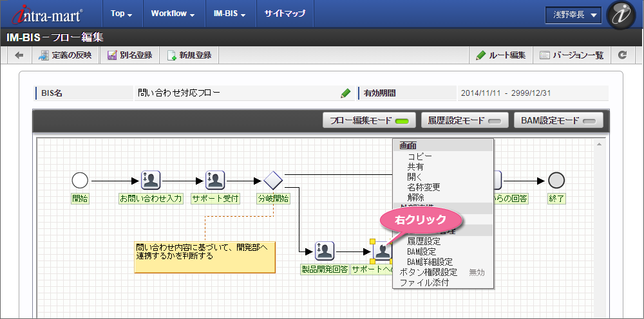The image size is (644, 319).
Task: Click the 開始 node label
Action: pyautogui.click(x=80, y=199)
